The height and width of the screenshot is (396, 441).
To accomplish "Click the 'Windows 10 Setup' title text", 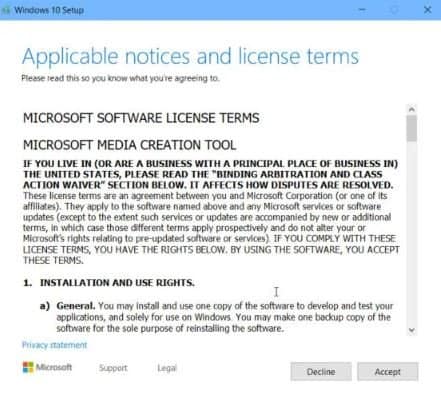I will [49, 10].
